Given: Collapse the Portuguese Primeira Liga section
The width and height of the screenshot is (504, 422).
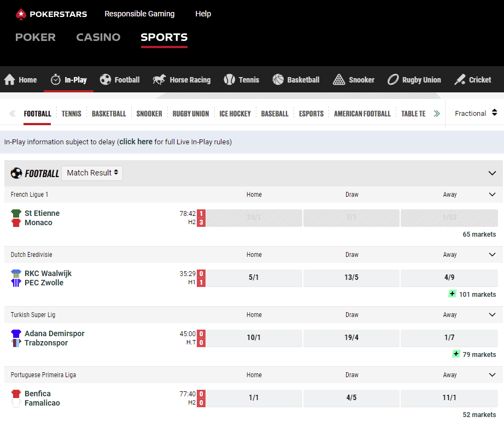Looking at the screenshot, I should point(492,375).
